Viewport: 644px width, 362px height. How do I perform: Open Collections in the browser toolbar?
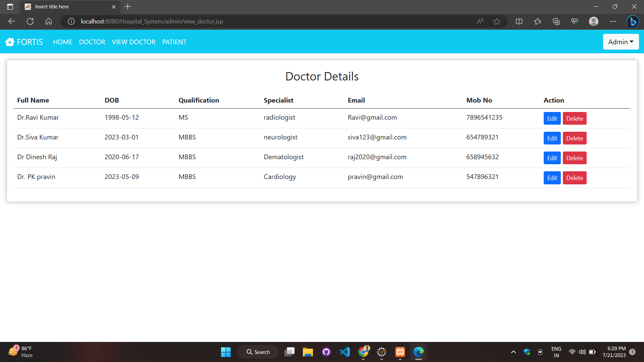(556, 21)
